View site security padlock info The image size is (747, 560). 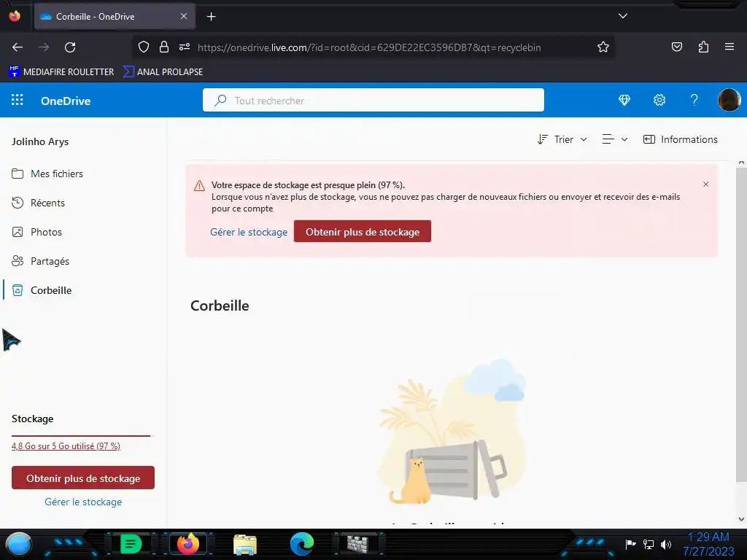[164, 47]
